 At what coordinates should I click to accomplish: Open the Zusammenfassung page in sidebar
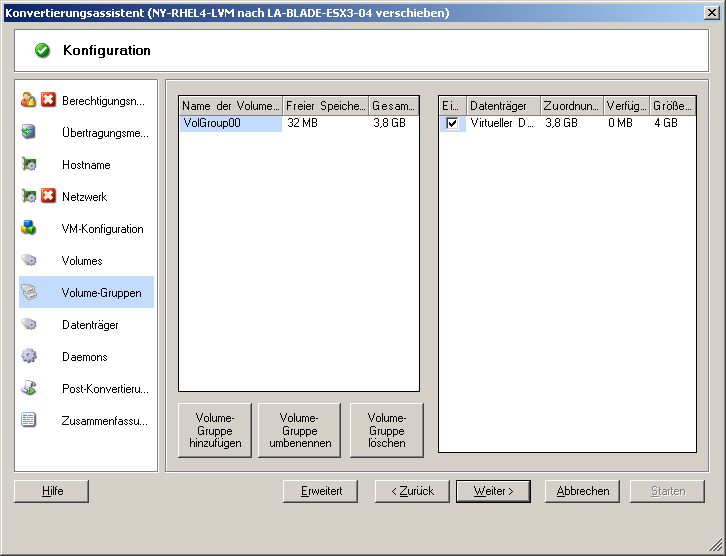tap(104, 421)
